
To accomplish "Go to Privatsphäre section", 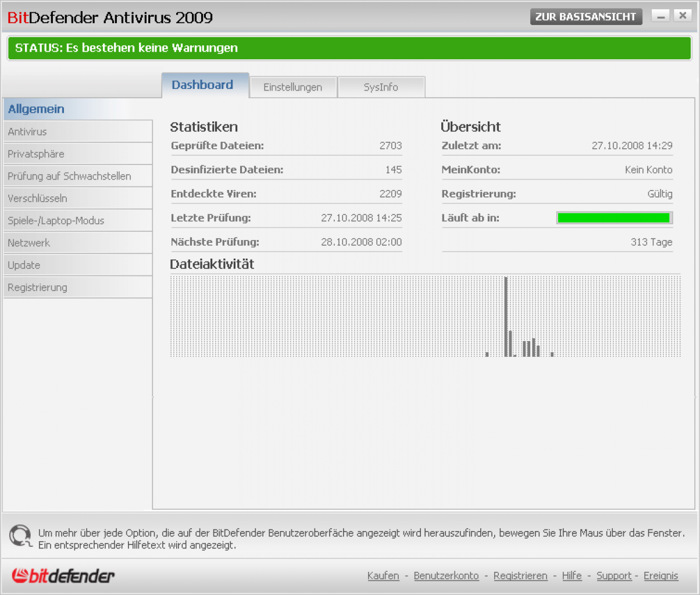I will [77, 154].
